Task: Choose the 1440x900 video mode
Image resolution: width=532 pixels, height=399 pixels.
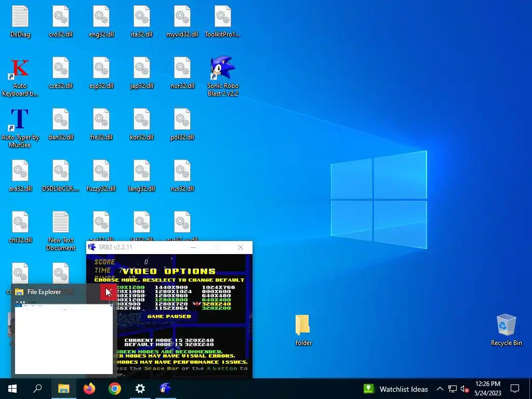Action: tap(171, 287)
